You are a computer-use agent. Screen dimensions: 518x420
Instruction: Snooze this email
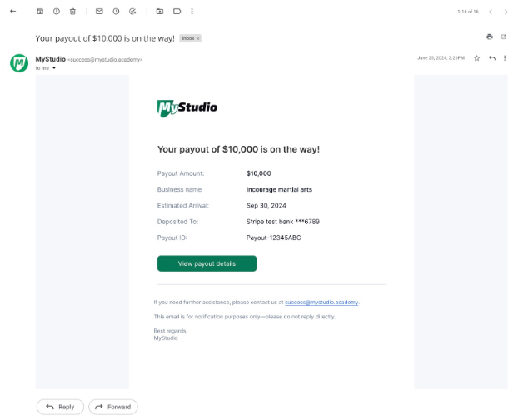point(116,11)
